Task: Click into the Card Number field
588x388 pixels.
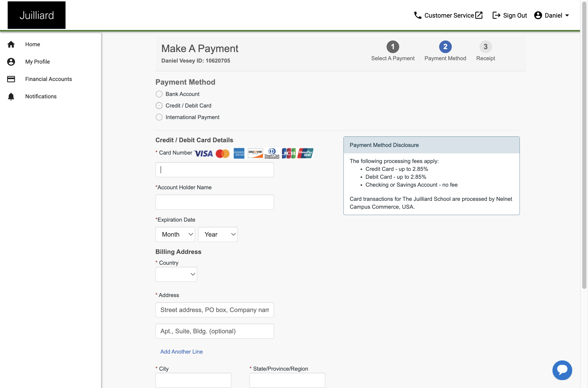Action: tap(215, 170)
